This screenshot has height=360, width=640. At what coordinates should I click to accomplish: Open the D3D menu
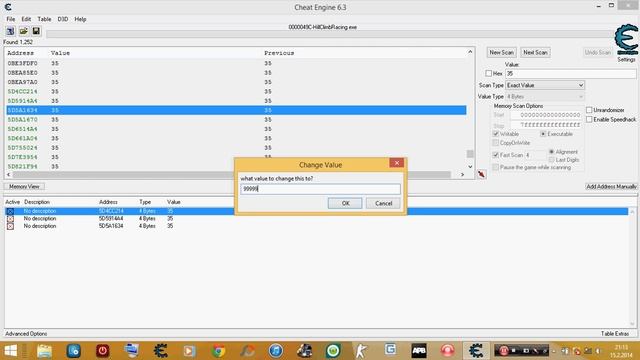62,19
